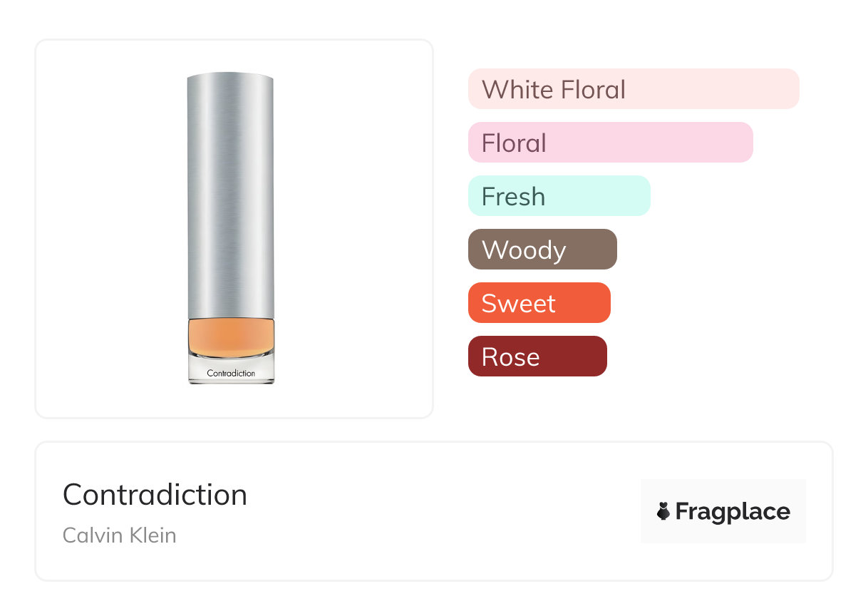
Task: Open the Contradiction perfume title heading
Action: (155, 495)
